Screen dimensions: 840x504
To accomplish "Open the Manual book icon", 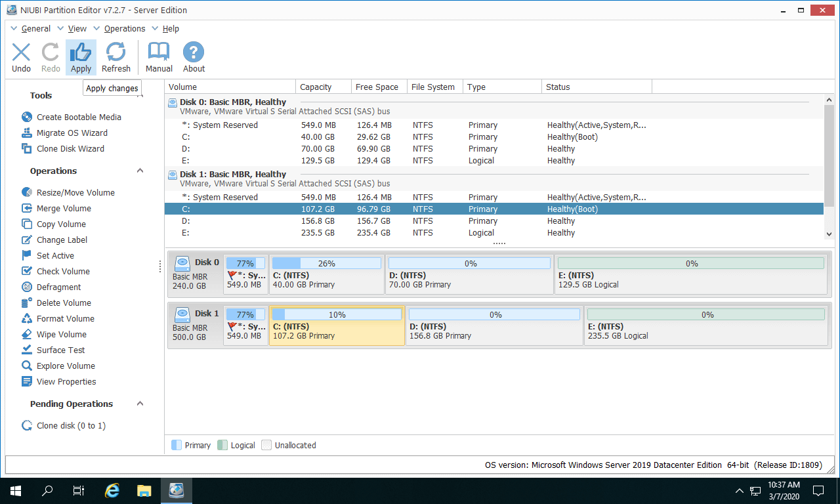I will pyautogui.click(x=159, y=52).
